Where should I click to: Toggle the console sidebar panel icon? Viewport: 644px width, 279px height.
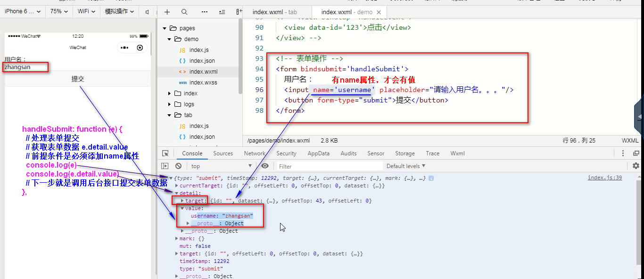165,166
